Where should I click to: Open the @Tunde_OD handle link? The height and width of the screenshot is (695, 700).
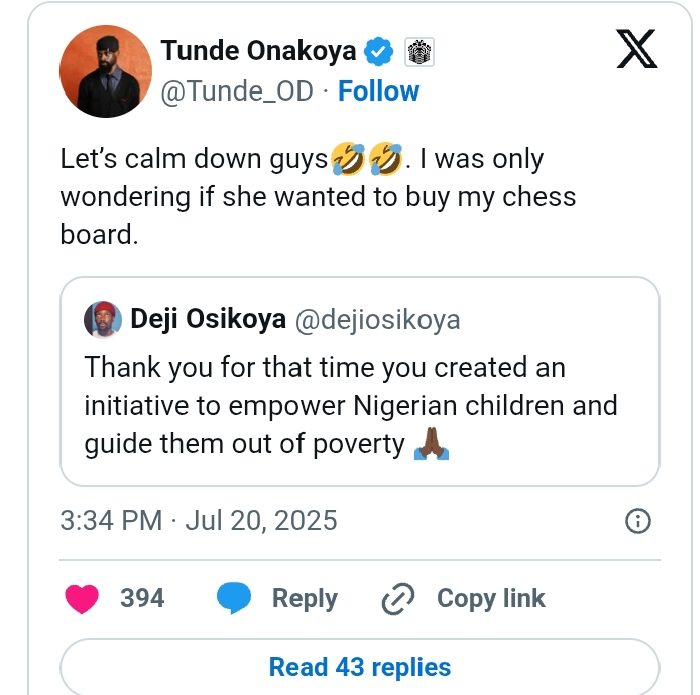pos(237,91)
